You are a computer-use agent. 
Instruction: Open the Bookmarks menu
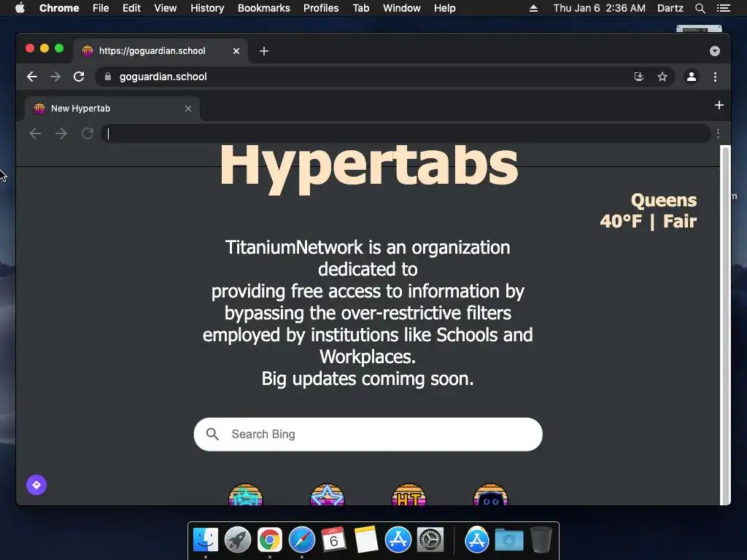click(264, 8)
